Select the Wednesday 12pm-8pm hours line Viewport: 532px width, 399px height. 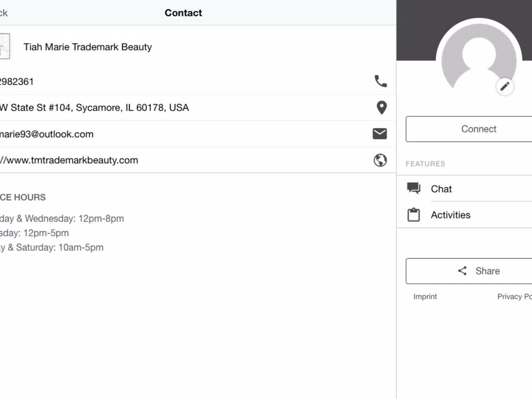62,219
